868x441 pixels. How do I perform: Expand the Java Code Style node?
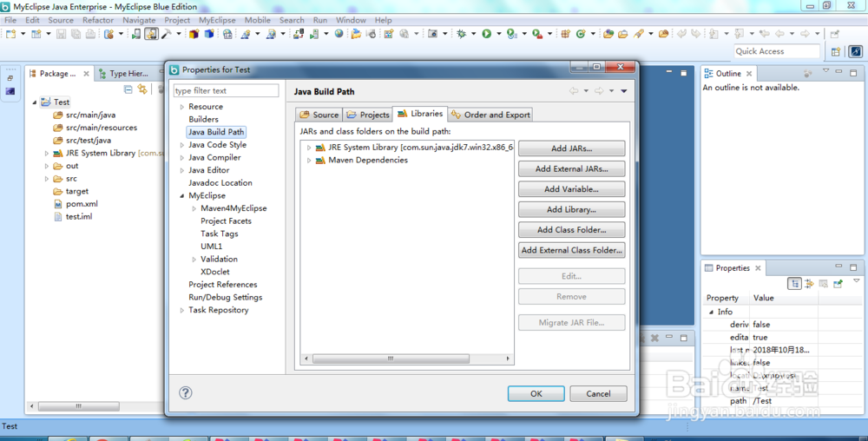181,145
